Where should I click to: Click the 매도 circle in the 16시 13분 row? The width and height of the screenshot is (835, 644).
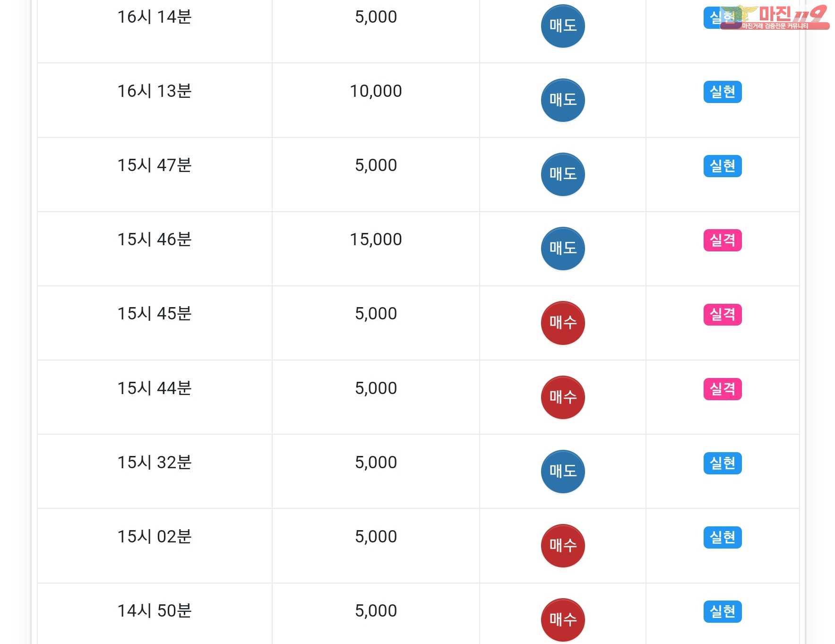point(562,100)
